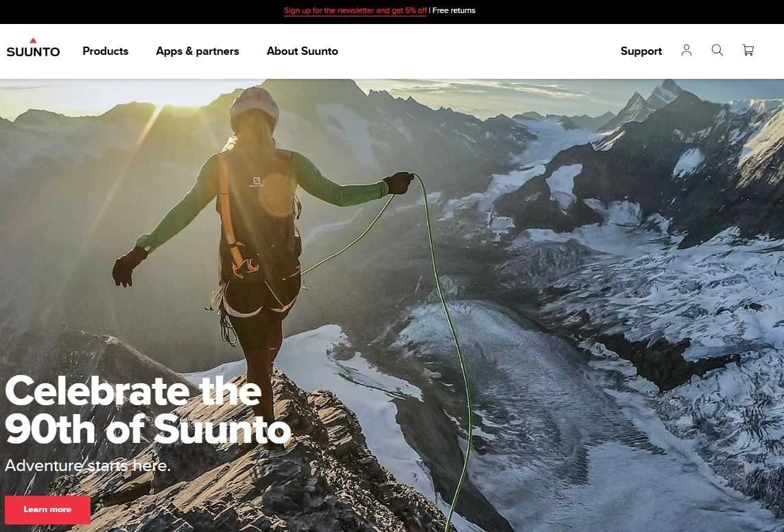Expand the Apps & partners menu
This screenshot has height=532, width=784.
[198, 51]
